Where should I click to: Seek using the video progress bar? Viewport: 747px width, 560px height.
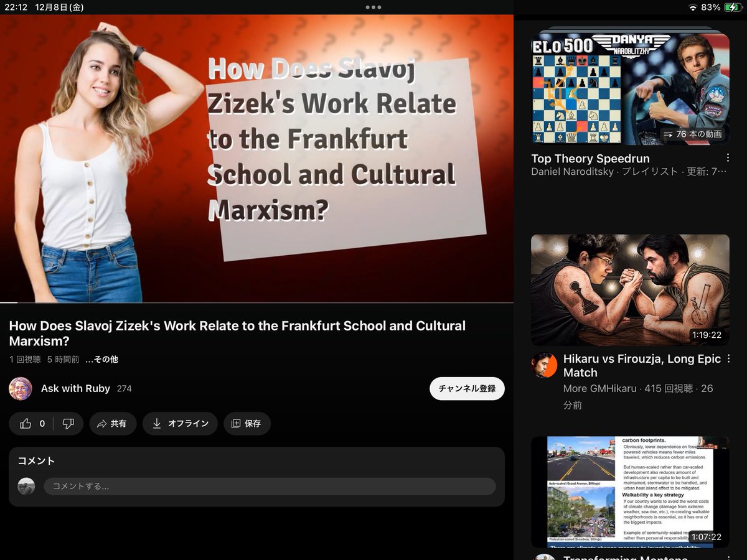pyautogui.click(x=256, y=302)
